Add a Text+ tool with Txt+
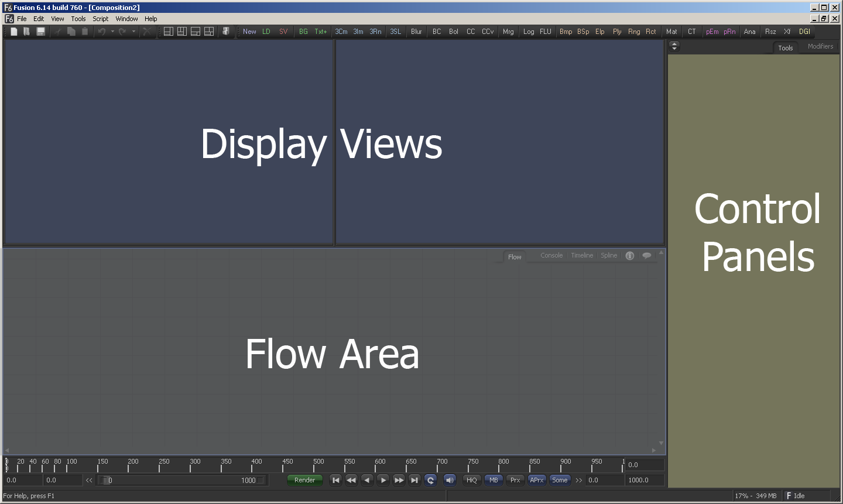This screenshot has width=843, height=504. [321, 32]
